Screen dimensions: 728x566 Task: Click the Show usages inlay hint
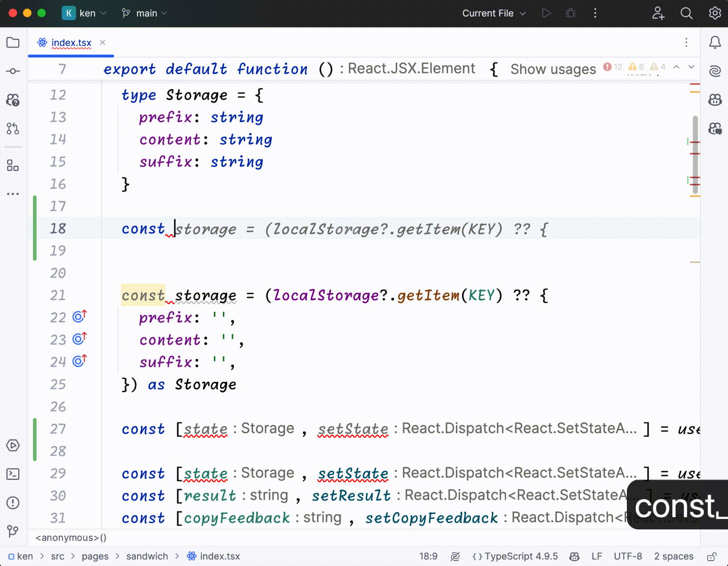[553, 69]
